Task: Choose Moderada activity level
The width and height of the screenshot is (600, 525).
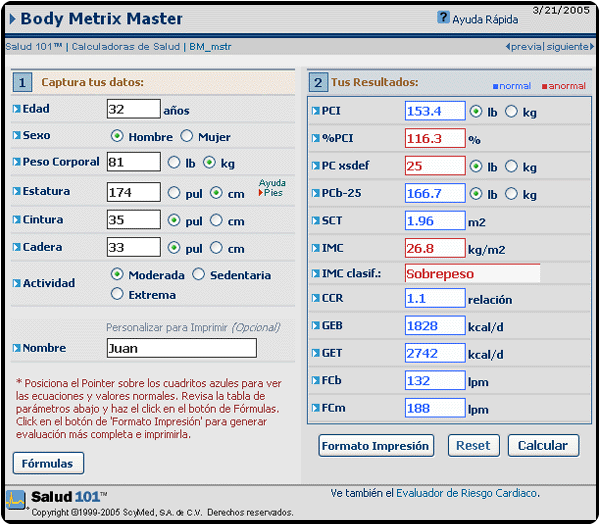Action: coord(117,274)
